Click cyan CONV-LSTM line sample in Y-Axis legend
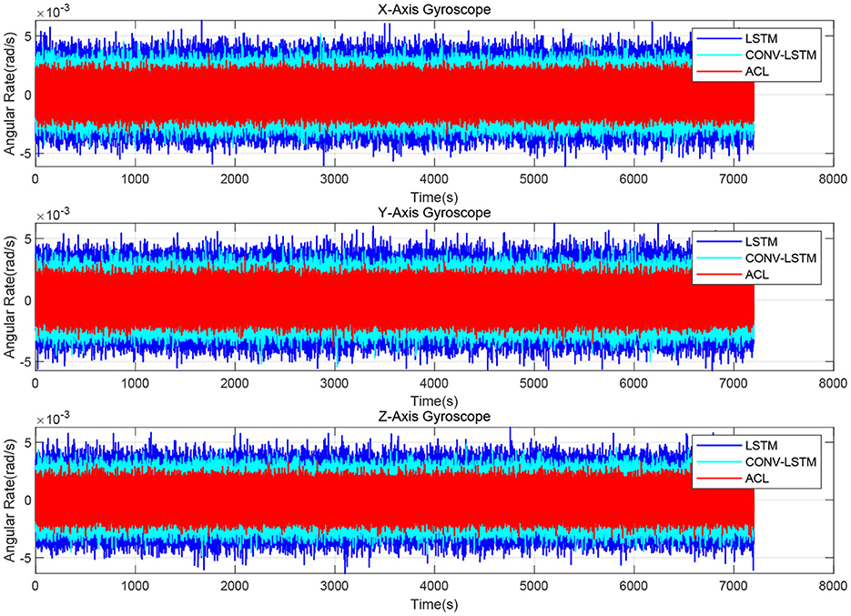Screen dimensions: 851x616 (x=719, y=258)
